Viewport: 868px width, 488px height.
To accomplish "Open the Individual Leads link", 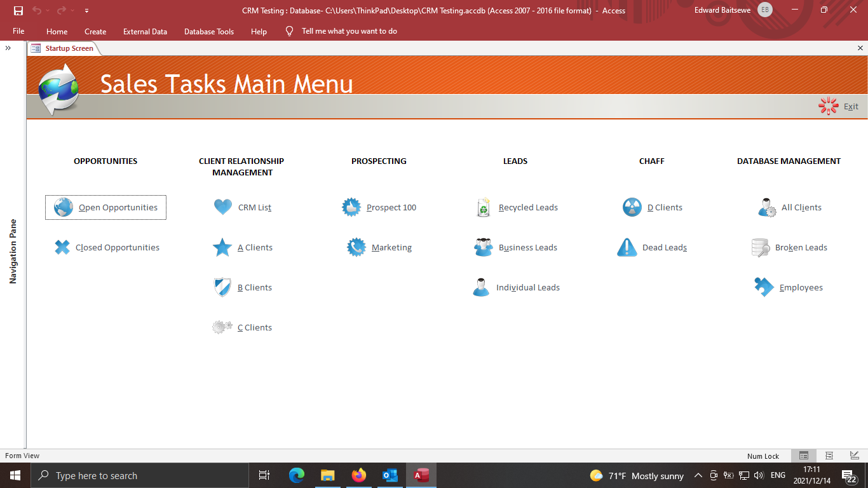I will coord(528,287).
